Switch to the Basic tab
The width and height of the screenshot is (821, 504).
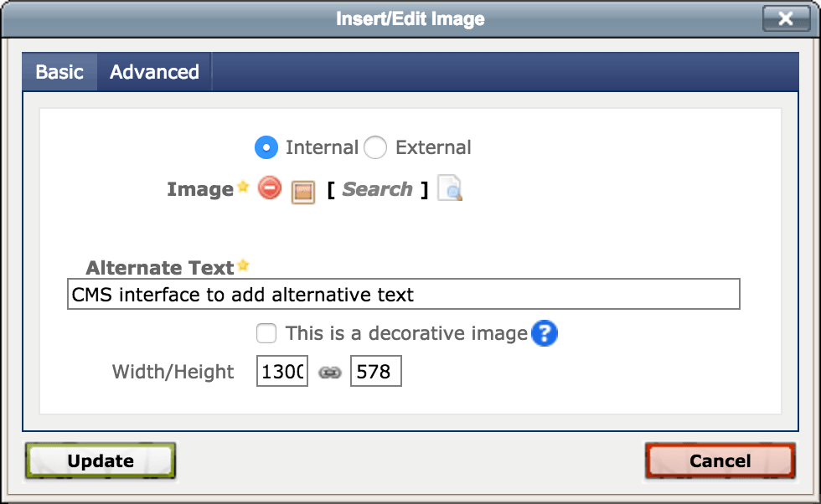59,72
